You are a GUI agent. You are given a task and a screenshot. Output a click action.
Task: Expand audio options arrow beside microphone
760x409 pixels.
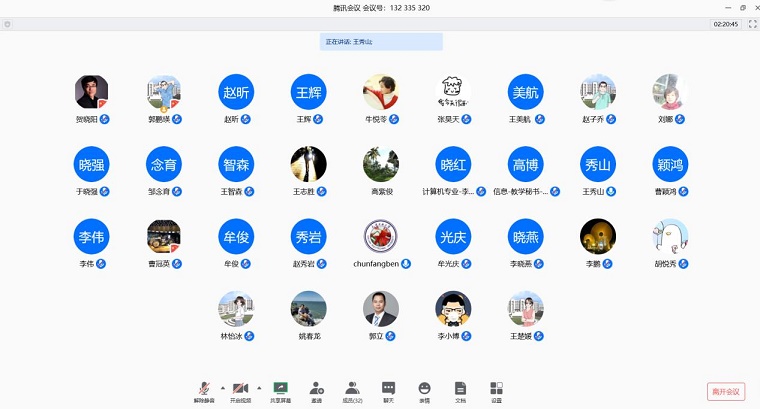tap(221, 387)
